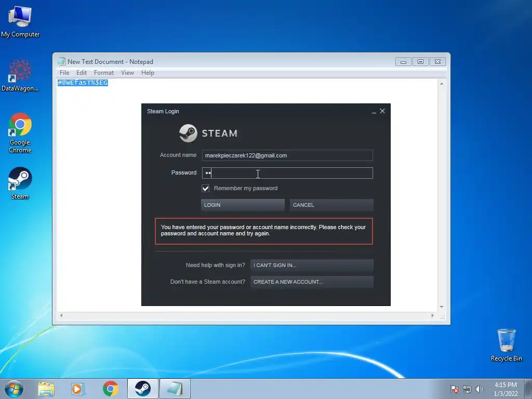Open the My Computer desktop icon
This screenshot has width=532, height=399.
coord(20,21)
